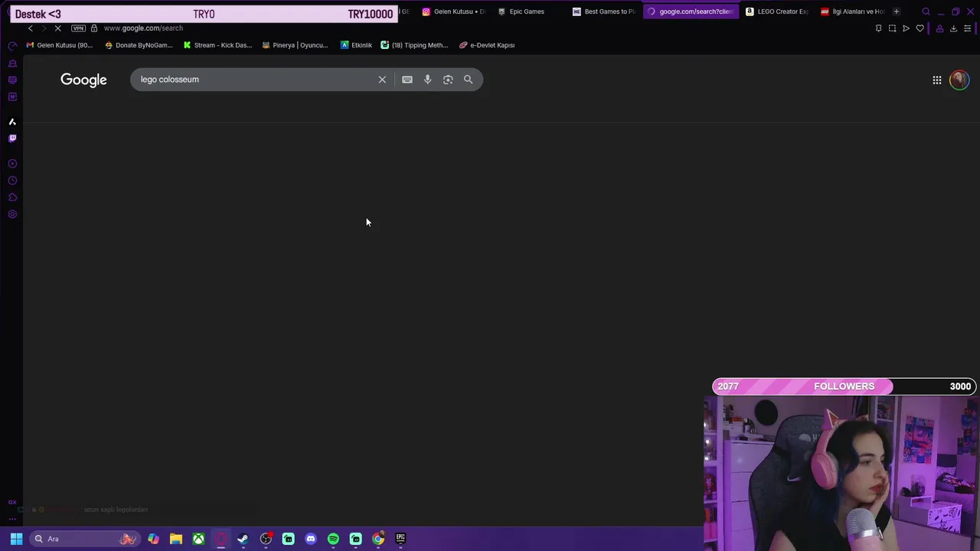Go back with the browser back arrow

(30, 28)
